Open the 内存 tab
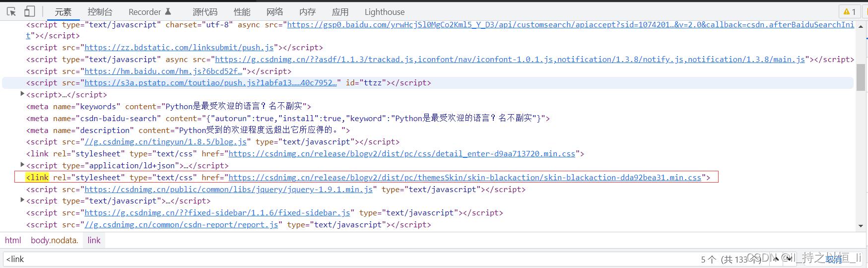868x268 pixels. click(307, 12)
